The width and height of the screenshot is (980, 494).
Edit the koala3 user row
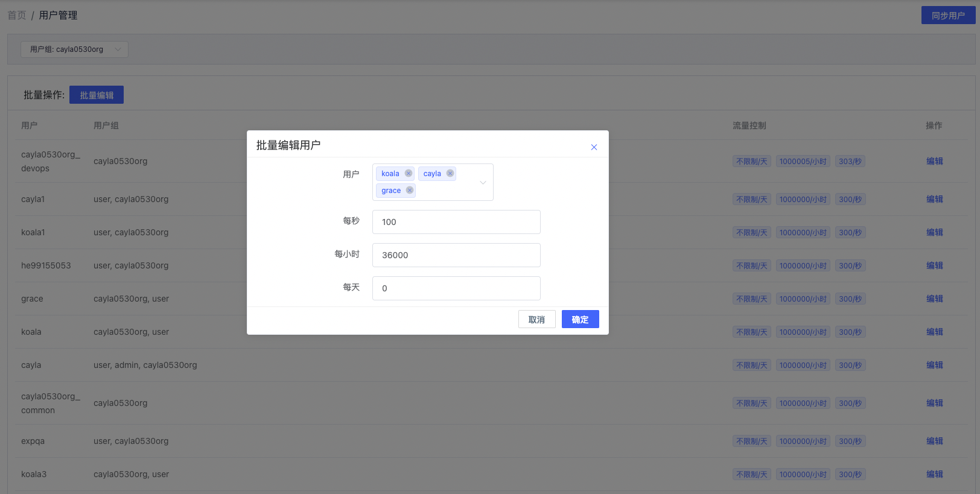[x=934, y=474]
